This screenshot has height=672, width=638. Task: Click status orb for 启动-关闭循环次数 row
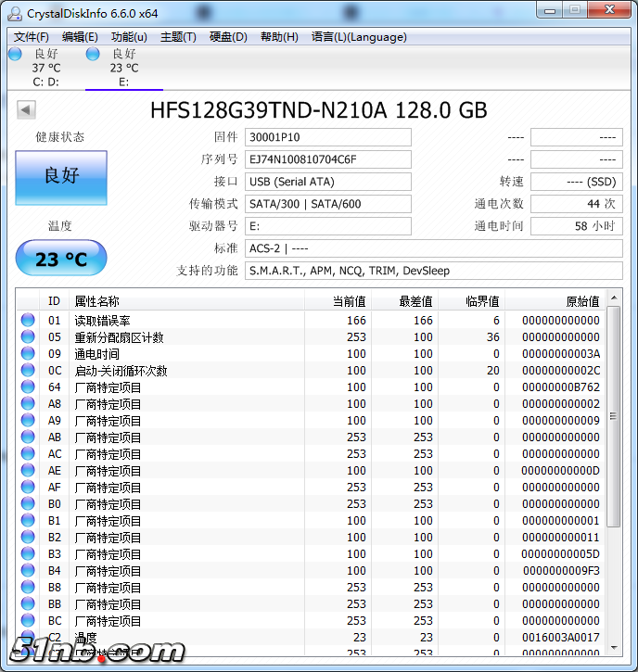pyautogui.click(x=28, y=371)
